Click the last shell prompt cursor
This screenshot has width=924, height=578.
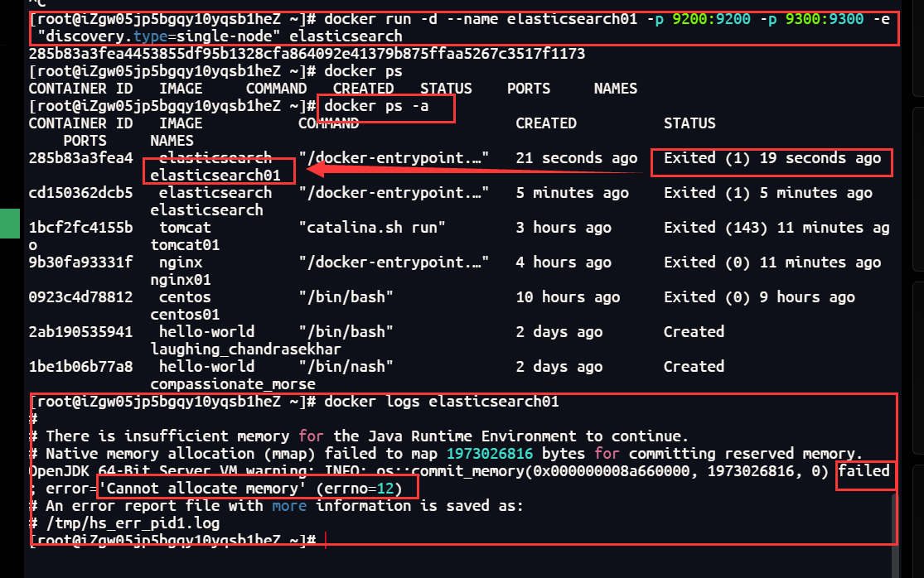point(326,540)
